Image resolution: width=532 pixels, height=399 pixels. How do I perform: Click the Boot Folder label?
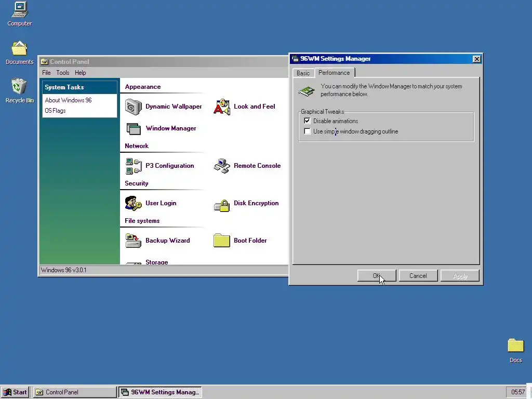(x=250, y=240)
